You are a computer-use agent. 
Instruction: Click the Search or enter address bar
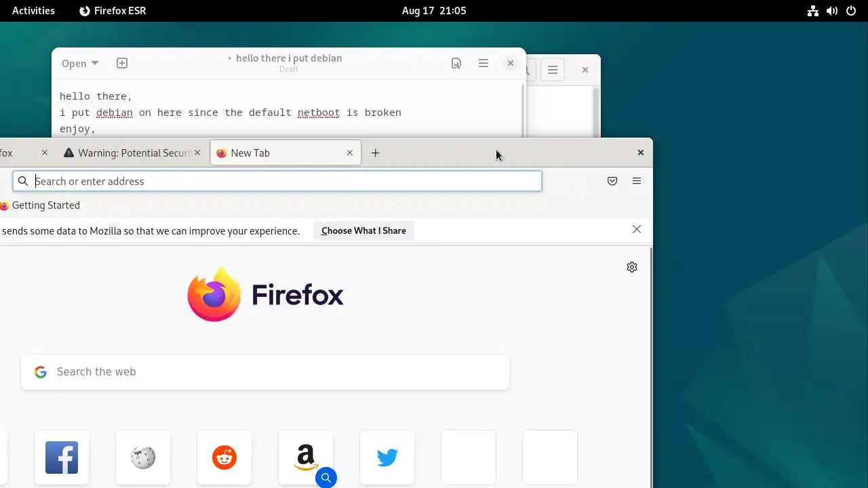(x=277, y=181)
